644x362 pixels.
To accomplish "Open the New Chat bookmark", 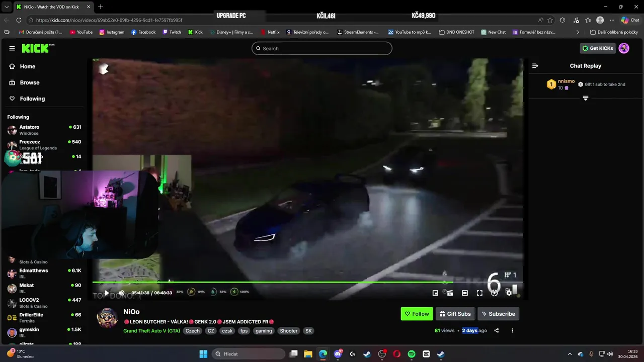I will 494,32.
